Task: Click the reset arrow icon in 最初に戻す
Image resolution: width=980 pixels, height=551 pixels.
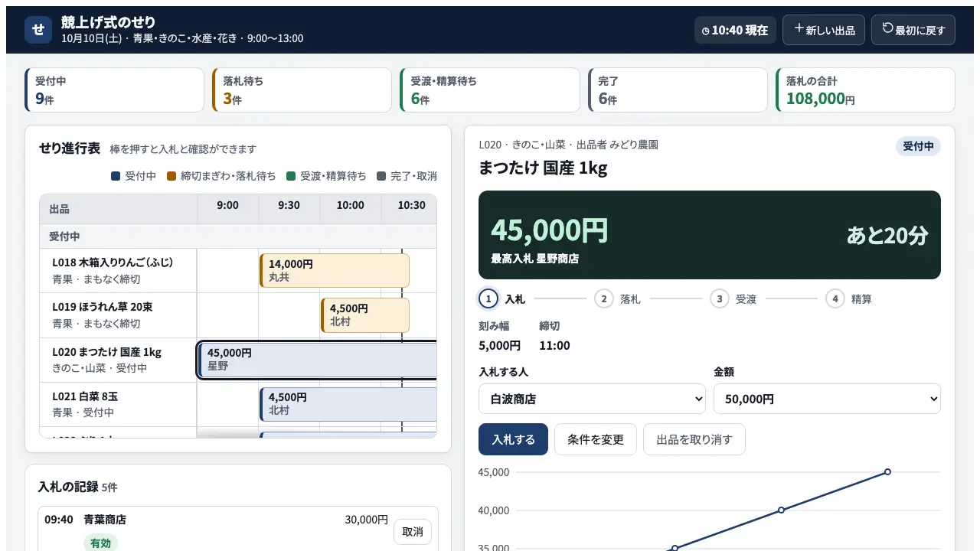Action: coord(888,28)
